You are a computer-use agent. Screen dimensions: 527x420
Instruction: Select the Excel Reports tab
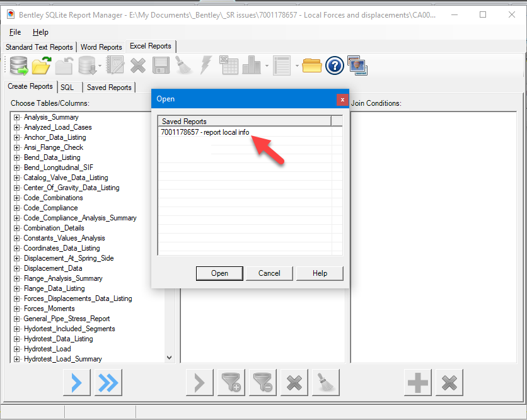tap(151, 46)
